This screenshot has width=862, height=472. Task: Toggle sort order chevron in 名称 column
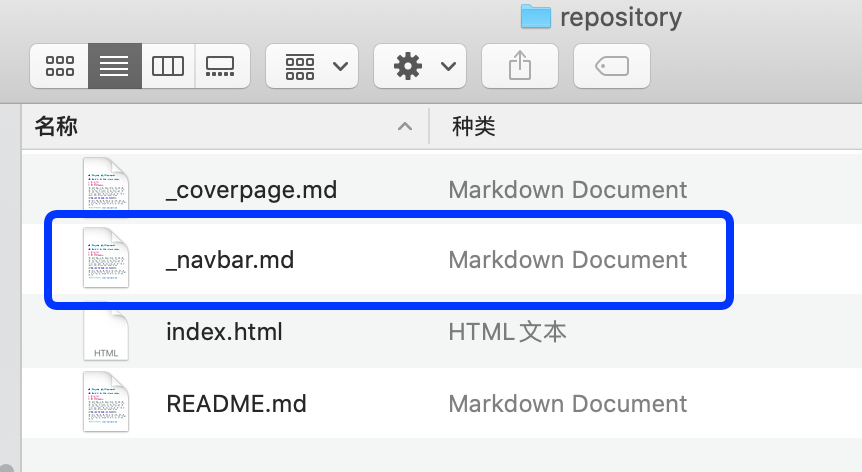pyautogui.click(x=405, y=126)
